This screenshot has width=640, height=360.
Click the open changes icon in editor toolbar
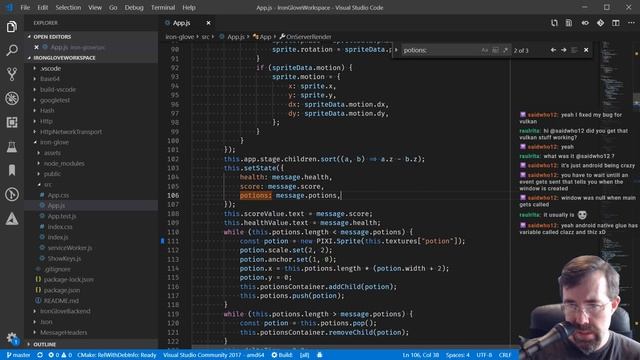(554, 23)
